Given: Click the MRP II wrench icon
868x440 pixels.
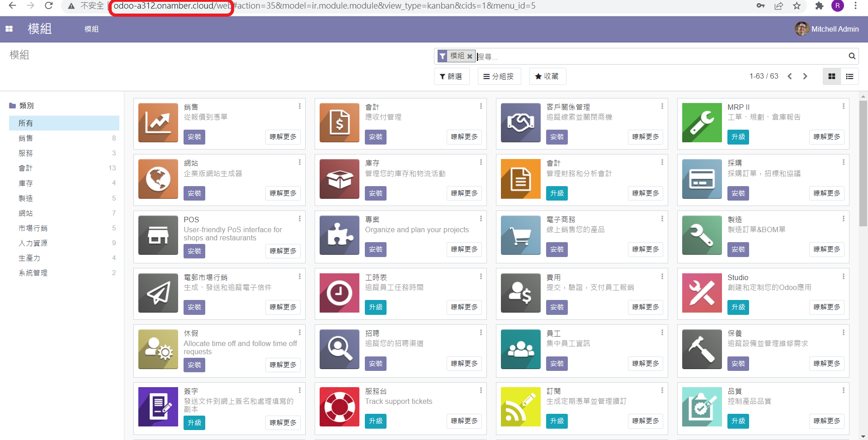Looking at the screenshot, I should [702, 123].
